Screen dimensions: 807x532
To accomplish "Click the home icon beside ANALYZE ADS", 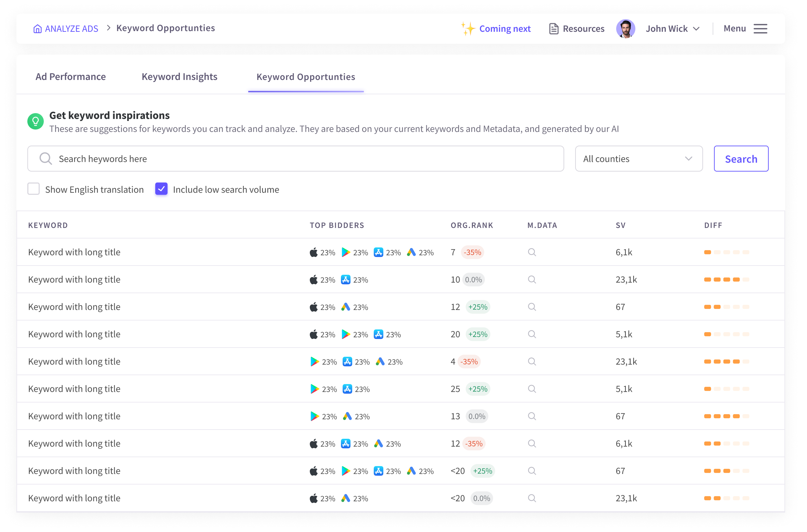I will pos(37,29).
